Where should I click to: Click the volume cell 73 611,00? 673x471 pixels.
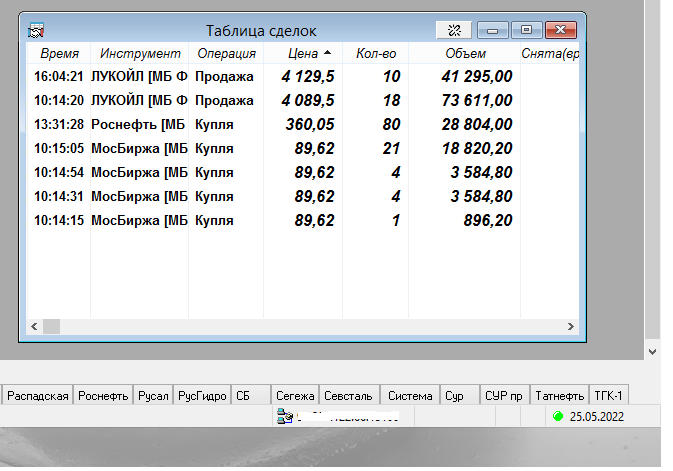(x=477, y=100)
